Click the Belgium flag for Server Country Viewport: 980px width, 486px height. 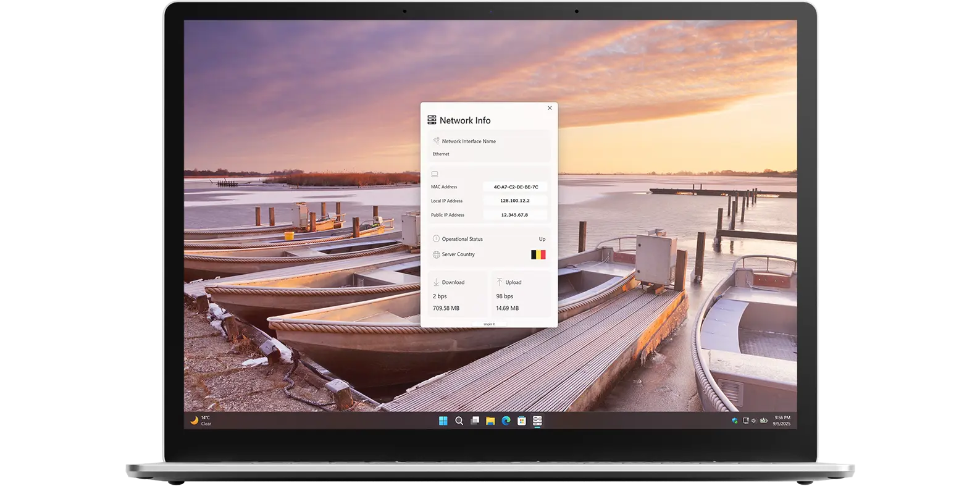pyautogui.click(x=538, y=254)
